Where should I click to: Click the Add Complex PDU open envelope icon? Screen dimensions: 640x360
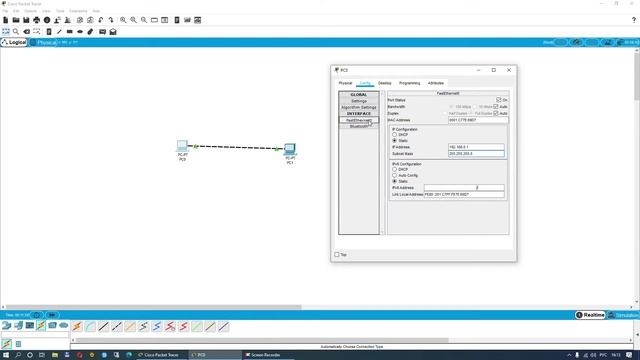click(113, 31)
